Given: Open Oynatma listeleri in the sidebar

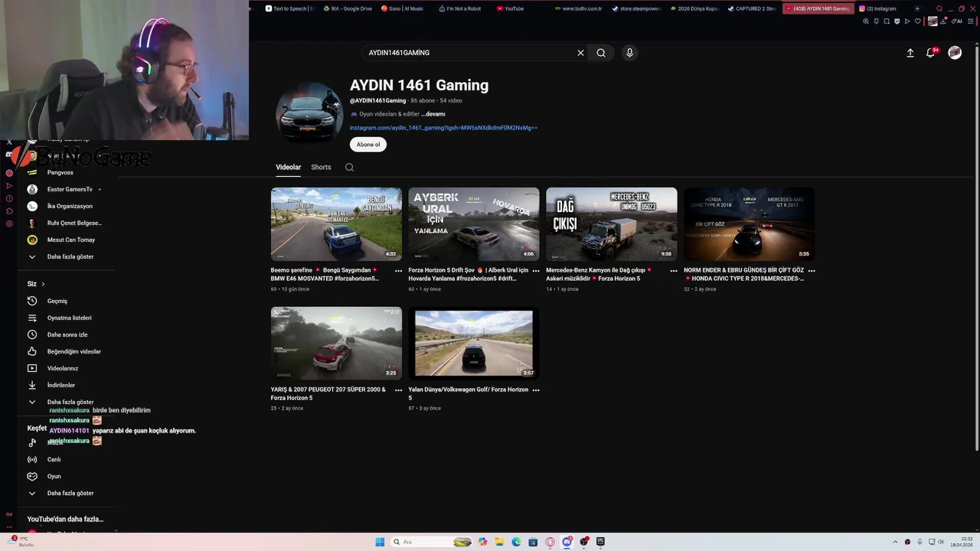Looking at the screenshot, I should pos(69,318).
